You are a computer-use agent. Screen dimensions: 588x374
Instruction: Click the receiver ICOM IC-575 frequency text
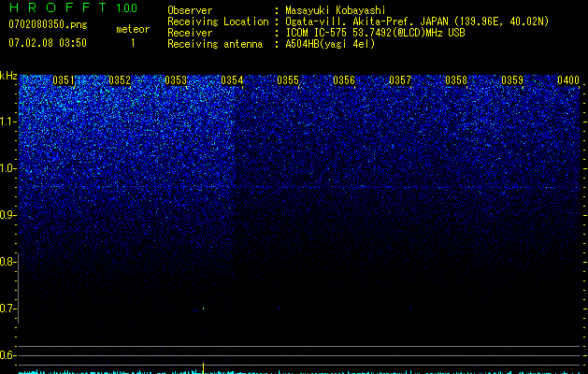[375, 33]
